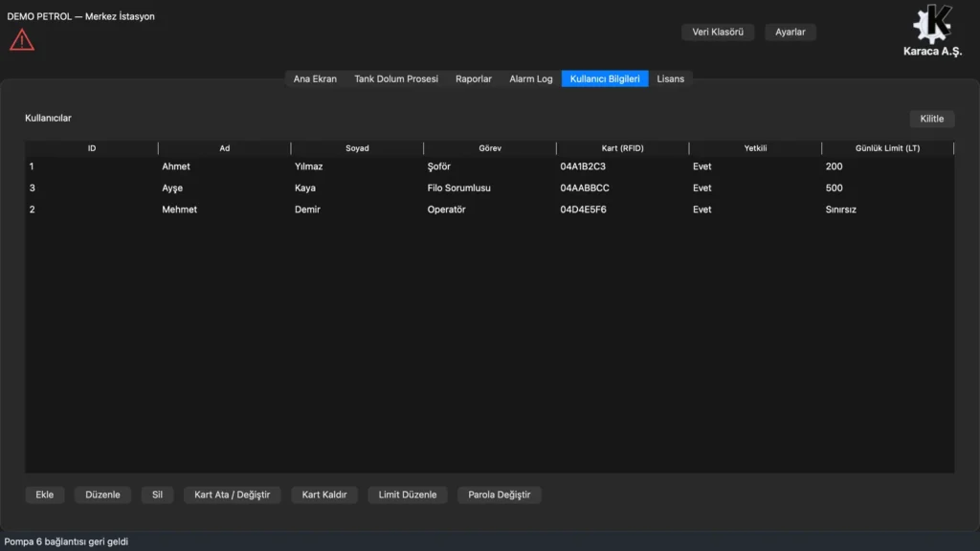Click the surname cell Kaya
The image size is (980, 551).
[305, 188]
